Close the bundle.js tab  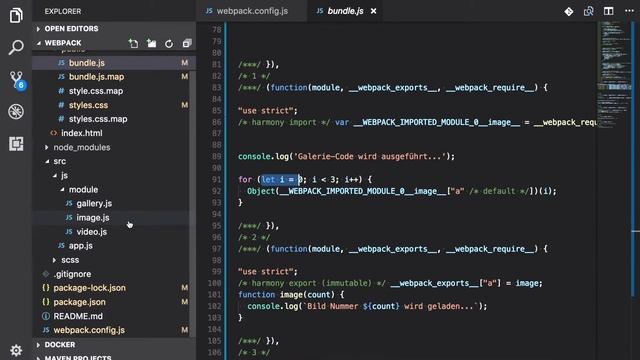point(373,11)
